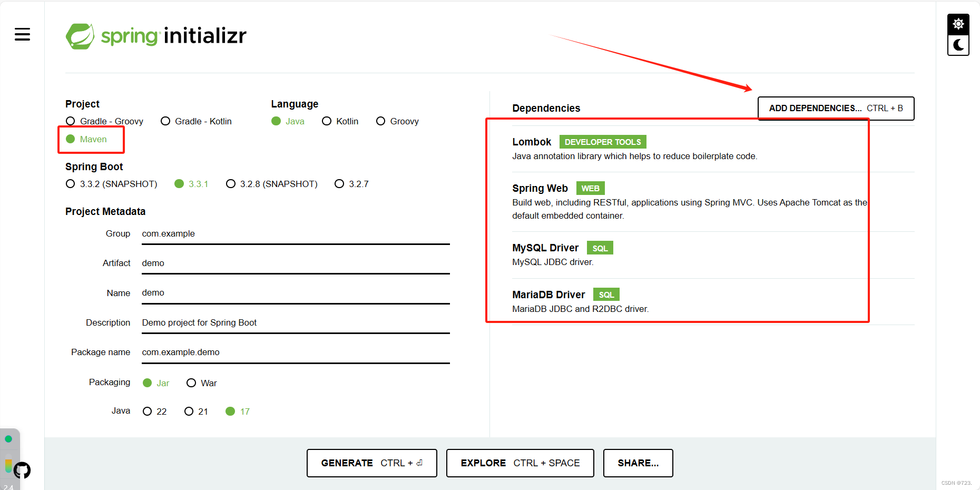Click the Spring Boot heading
Viewport: 980px width, 490px height.
(x=94, y=167)
